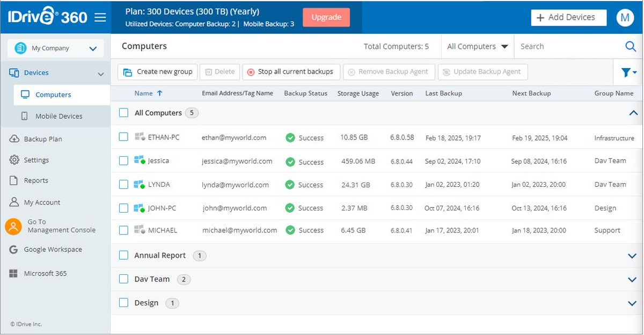Image resolution: width=644 pixels, height=335 pixels.
Task: Select the All Computers header checkbox
Action: pyautogui.click(x=123, y=113)
